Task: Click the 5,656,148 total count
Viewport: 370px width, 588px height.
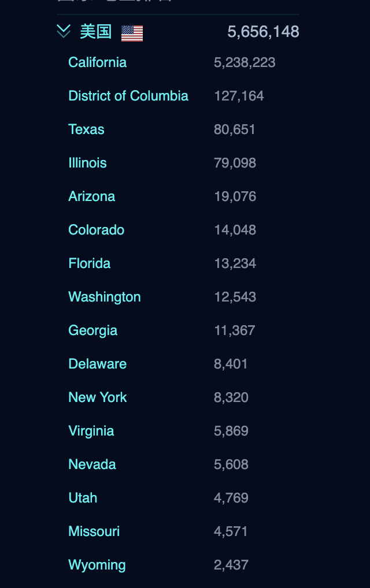Action: pyautogui.click(x=263, y=32)
